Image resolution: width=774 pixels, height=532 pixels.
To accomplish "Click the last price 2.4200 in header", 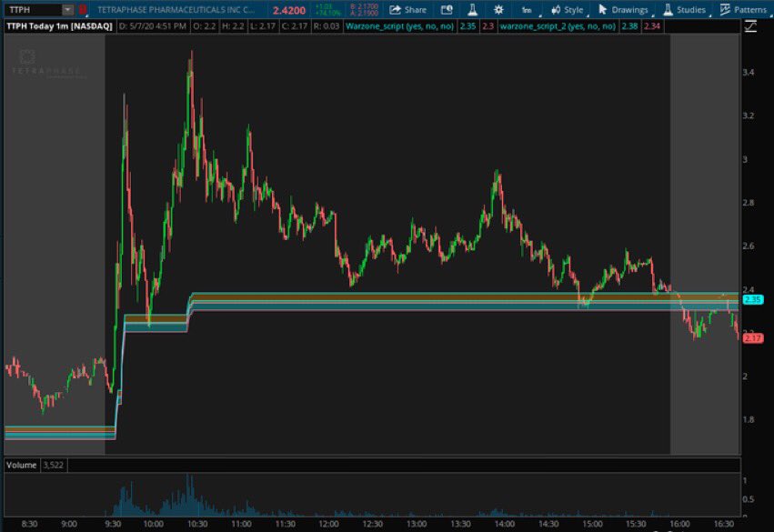I will click(289, 10).
